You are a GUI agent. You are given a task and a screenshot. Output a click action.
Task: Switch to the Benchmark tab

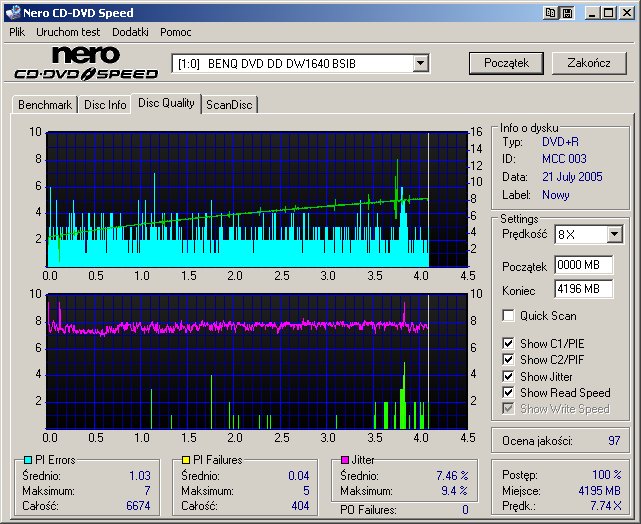45,105
